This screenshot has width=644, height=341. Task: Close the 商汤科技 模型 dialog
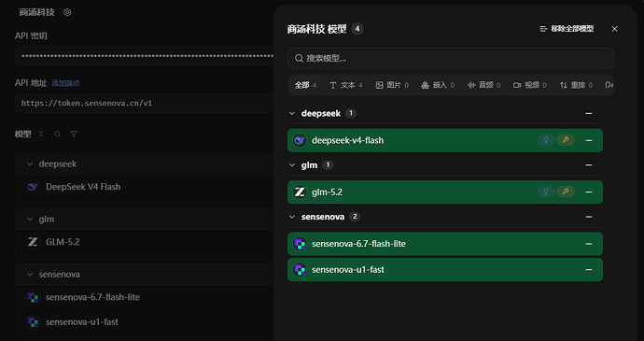tap(614, 29)
